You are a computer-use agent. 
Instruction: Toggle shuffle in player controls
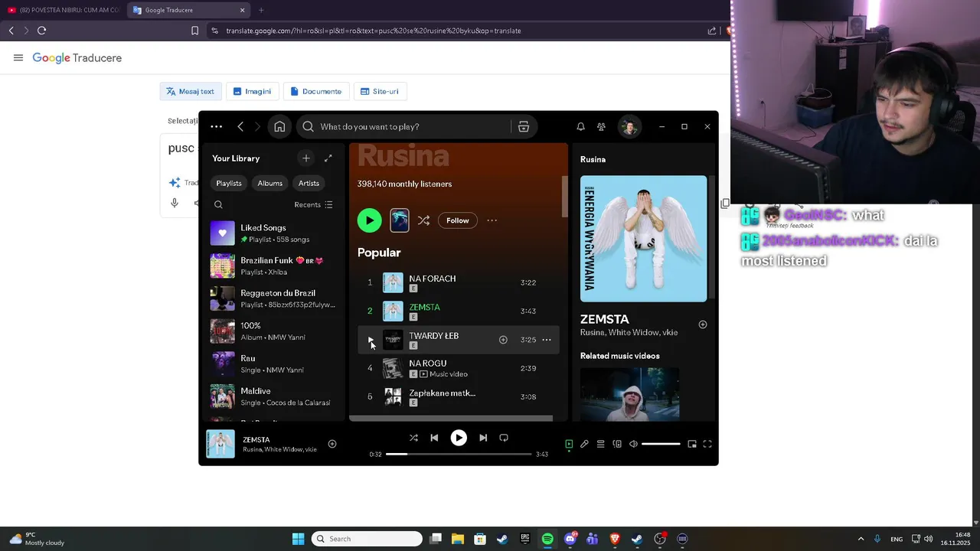click(x=413, y=438)
